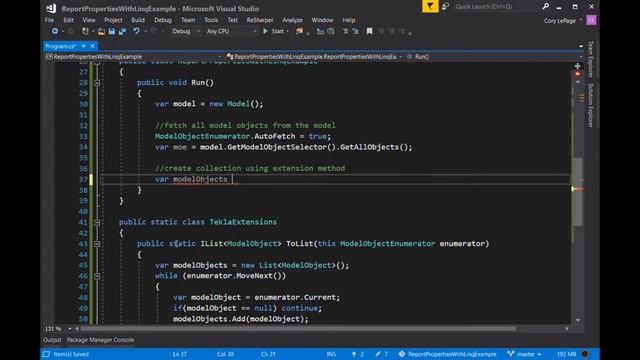Collapse the while block at line 46

(97, 276)
